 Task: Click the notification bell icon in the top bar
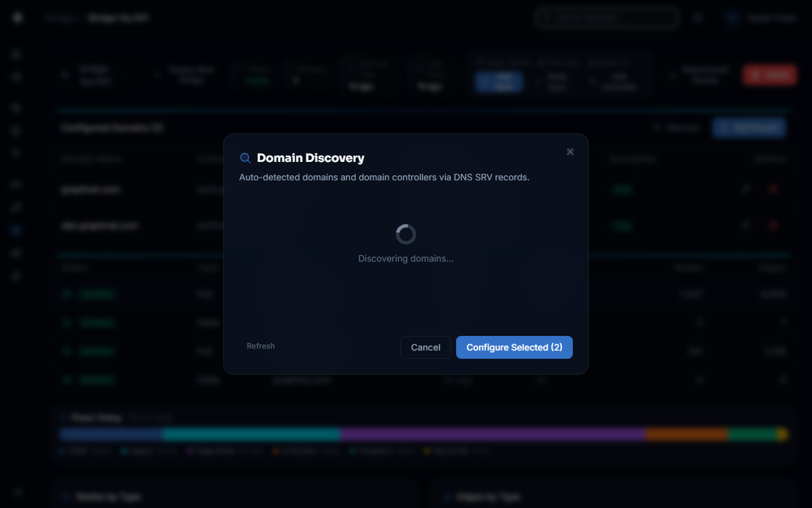(698, 18)
